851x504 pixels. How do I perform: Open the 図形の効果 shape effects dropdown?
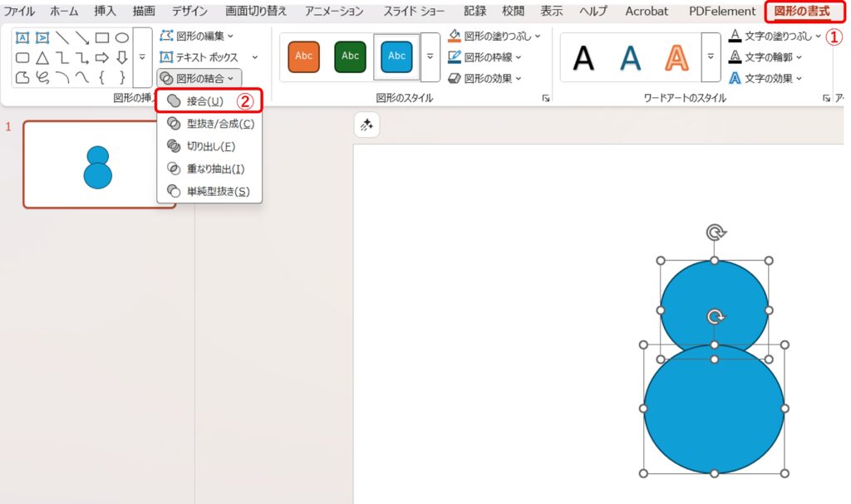click(x=486, y=78)
